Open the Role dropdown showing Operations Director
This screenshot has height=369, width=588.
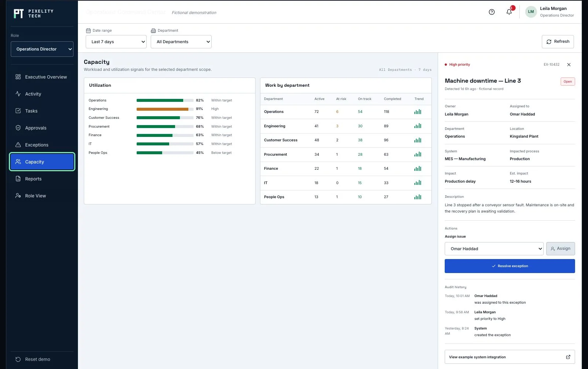coord(42,49)
